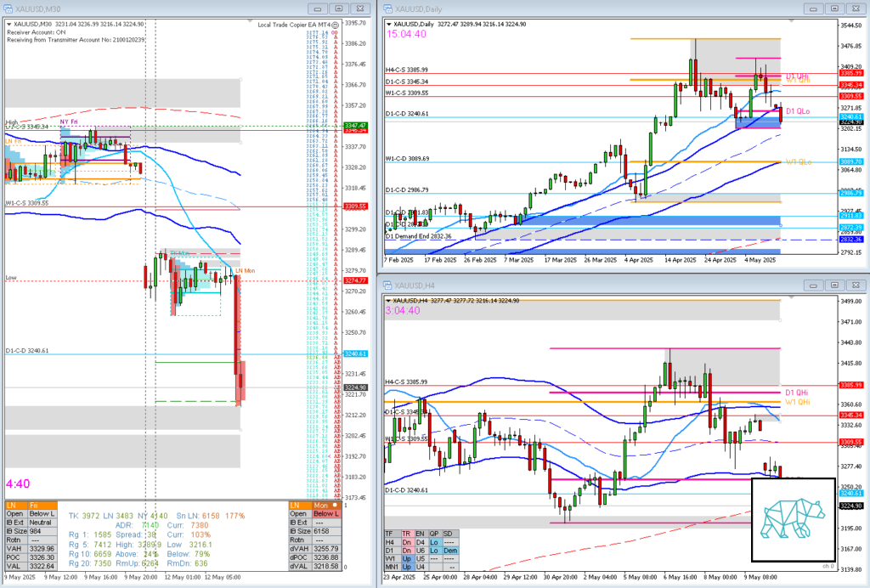Close the XAUUSD,H4 chart window

[x=856, y=286]
